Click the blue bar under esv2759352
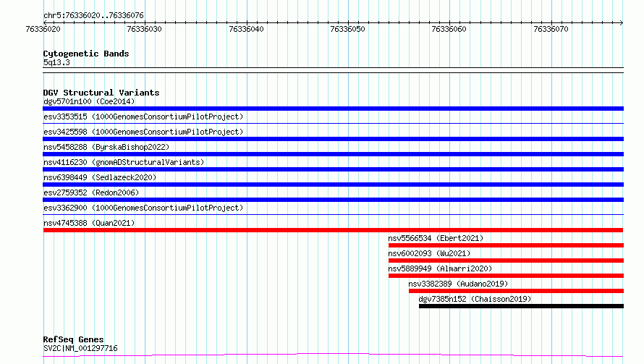 pos(333,200)
